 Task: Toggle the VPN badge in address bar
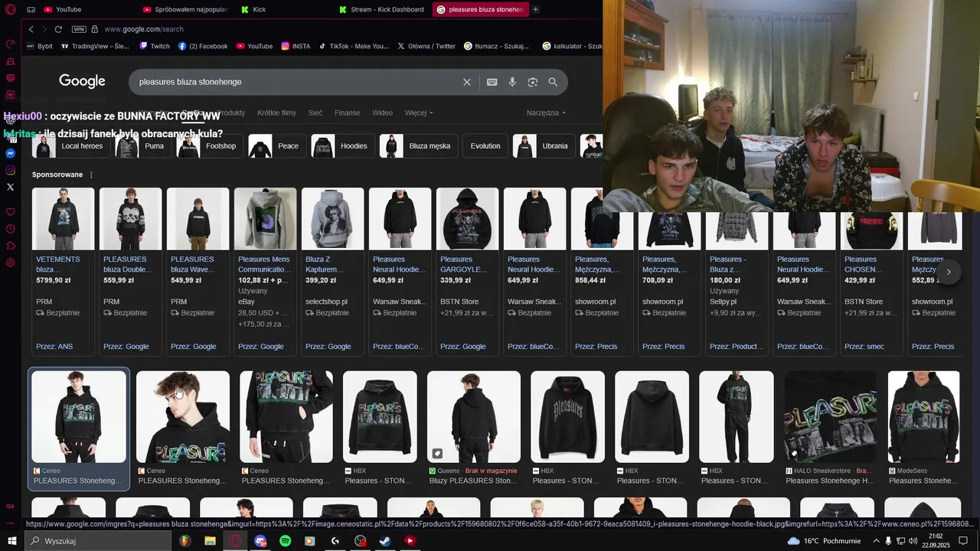79,29
